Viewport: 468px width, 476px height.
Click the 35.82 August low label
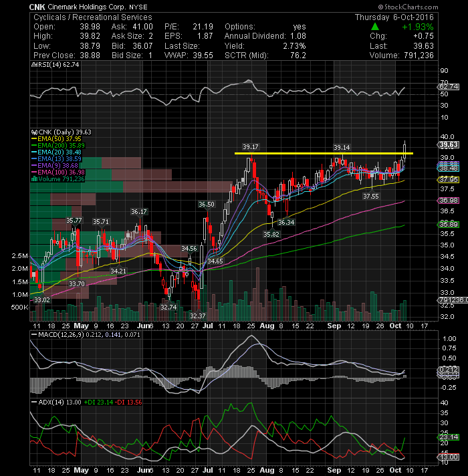271,235
